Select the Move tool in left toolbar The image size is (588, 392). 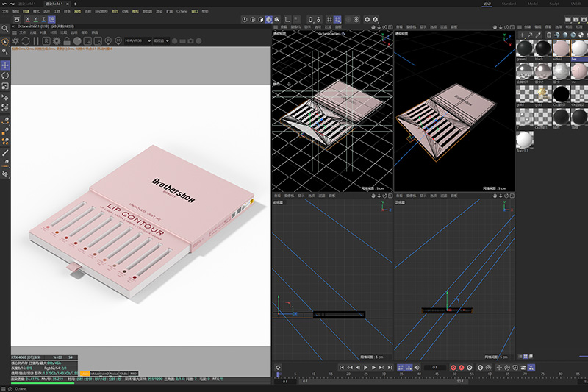tap(5, 65)
